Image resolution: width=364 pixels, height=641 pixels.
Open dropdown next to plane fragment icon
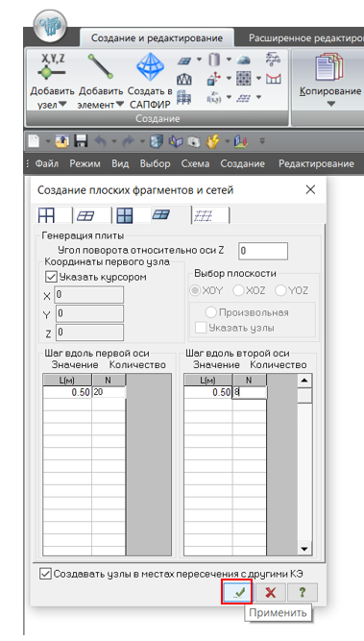click(x=199, y=60)
